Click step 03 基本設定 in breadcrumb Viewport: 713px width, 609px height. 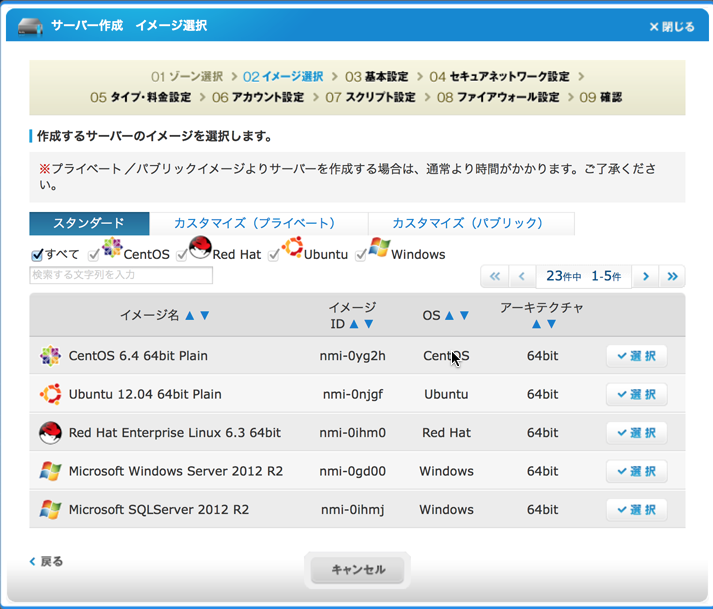pos(377,76)
